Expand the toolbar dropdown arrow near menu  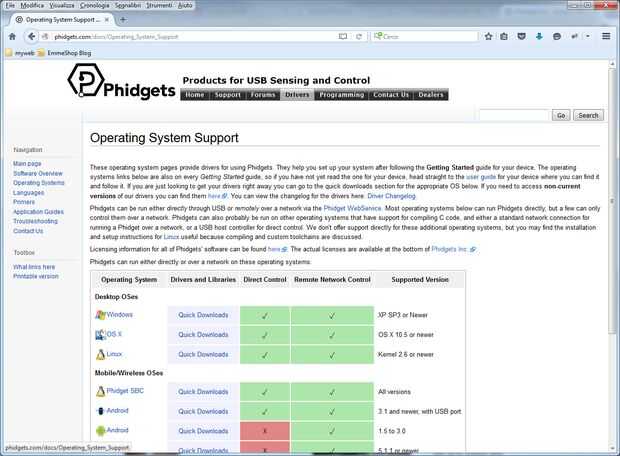[x=588, y=36]
